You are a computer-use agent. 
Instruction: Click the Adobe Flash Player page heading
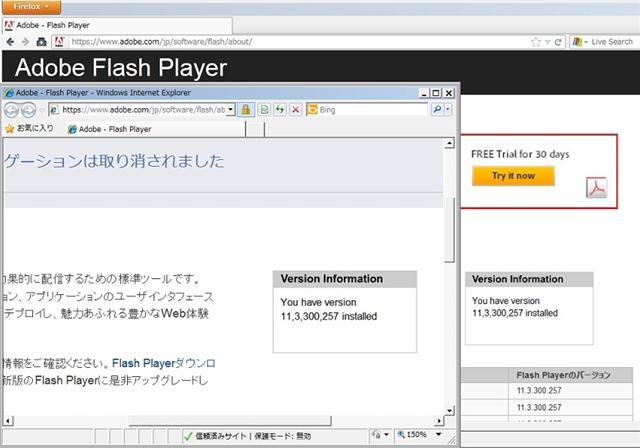pyautogui.click(x=121, y=67)
